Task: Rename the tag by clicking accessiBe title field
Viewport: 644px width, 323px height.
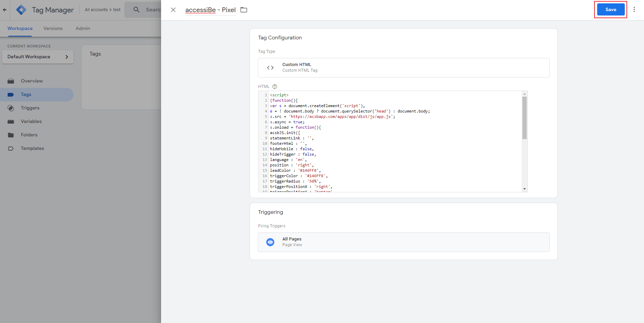Action: pos(200,10)
